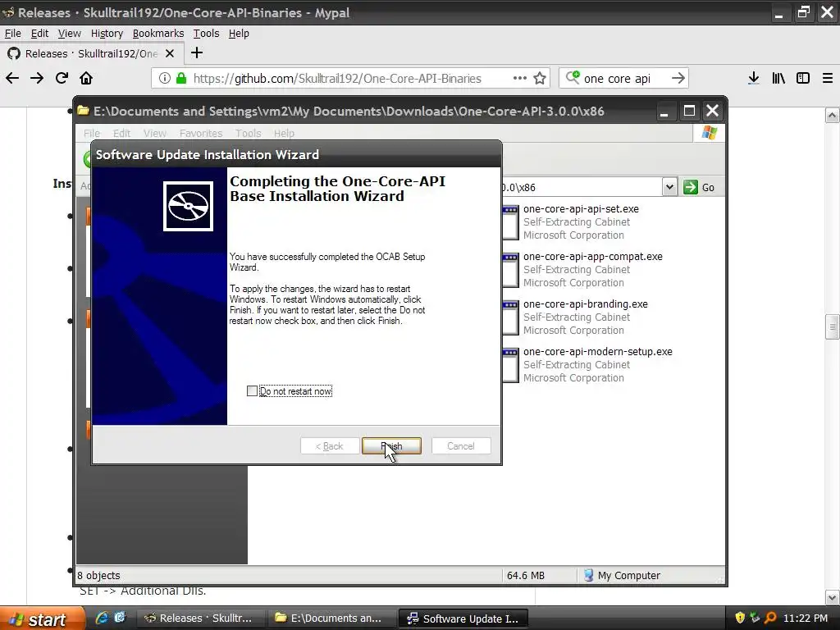Click the second quick launch icon
This screenshot has height=630, width=840.
click(120, 618)
